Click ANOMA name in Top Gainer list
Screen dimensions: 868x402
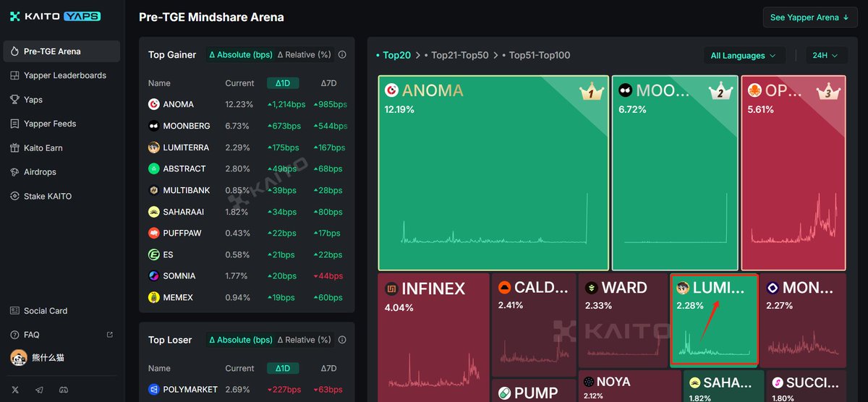(x=179, y=104)
